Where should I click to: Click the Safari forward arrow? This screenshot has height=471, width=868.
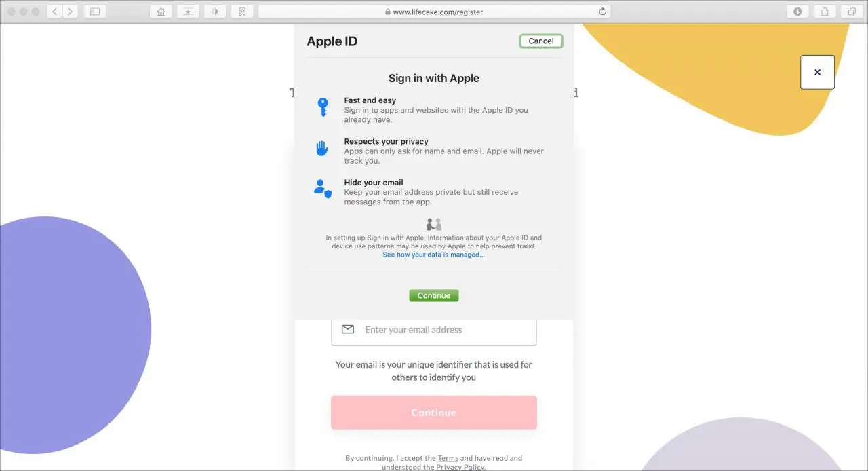click(x=70, y=12)
